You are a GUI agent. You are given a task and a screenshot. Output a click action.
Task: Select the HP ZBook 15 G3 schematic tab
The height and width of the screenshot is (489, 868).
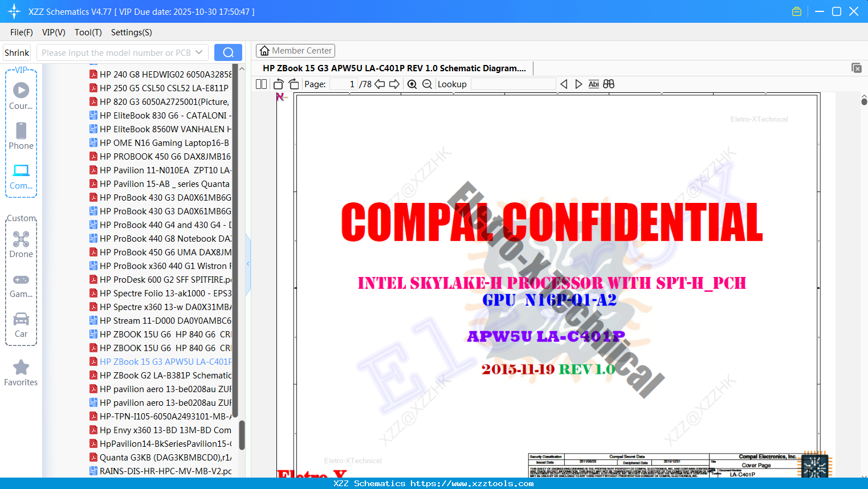click(394, 68)
